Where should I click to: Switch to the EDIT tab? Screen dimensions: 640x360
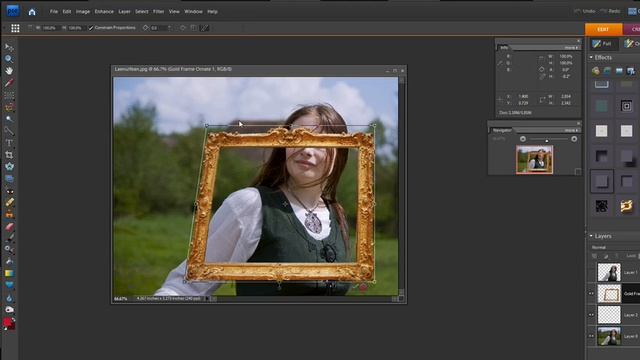click(x=603, y=29)
